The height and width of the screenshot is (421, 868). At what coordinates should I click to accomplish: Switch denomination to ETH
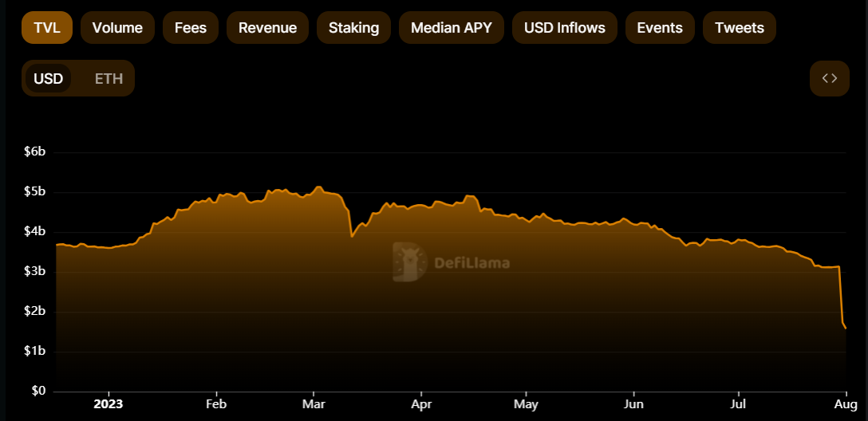click(x=108, y=79)
